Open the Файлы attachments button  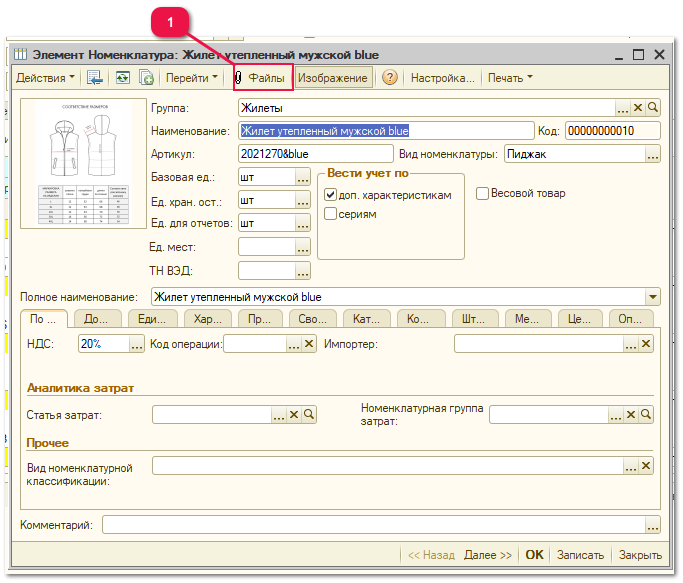click(263, 78)
